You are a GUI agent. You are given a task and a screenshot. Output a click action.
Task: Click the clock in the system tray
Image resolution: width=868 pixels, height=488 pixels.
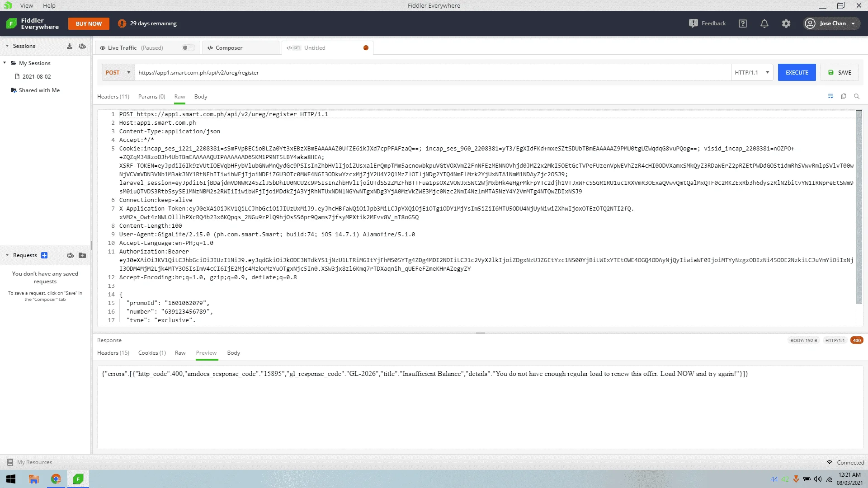point(849,479)
